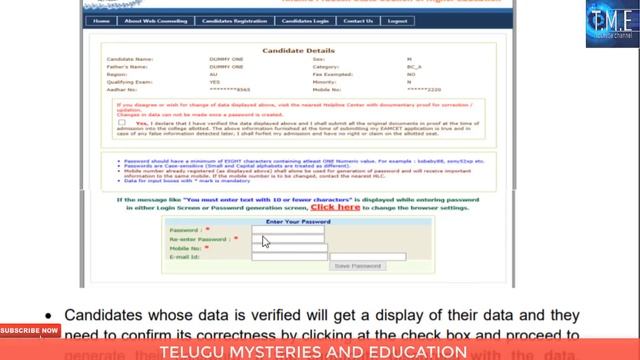The image size is (640, 360).
Task: Follow the red 'Click here' link
Action: pos(335,207)
